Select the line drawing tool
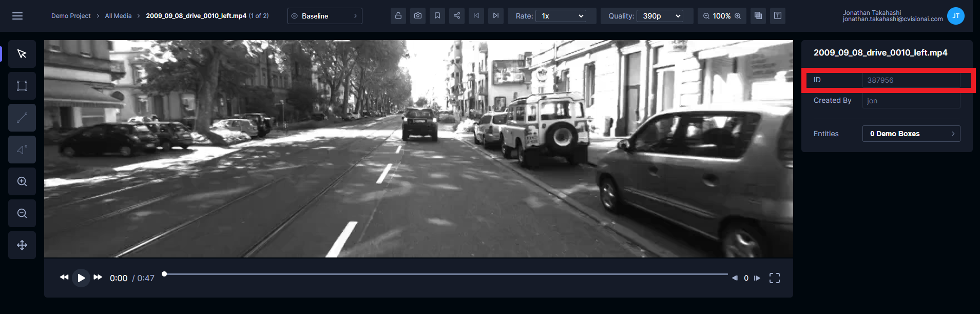The width and height of the screenshot is (980, 314). pos(22,118)
